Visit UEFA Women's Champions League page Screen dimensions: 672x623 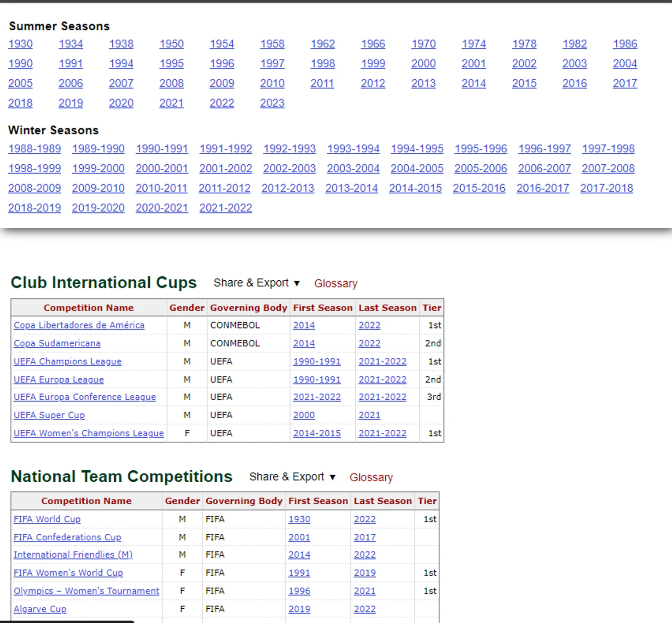click(88, 433)
